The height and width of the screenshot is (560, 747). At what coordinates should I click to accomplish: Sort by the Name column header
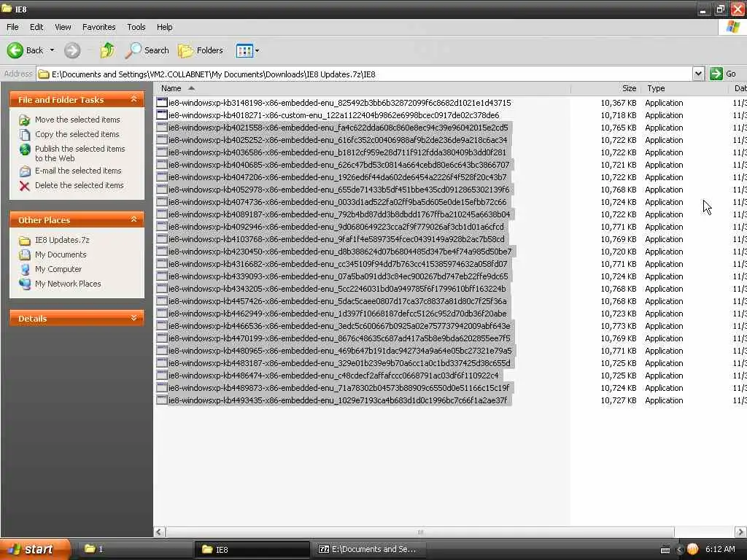171,88
